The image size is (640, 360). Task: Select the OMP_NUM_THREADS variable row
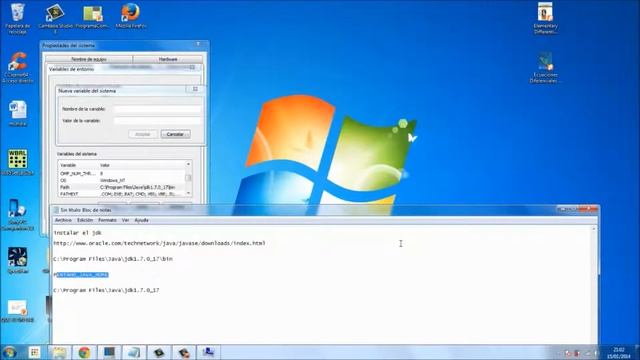coord(121,173)
